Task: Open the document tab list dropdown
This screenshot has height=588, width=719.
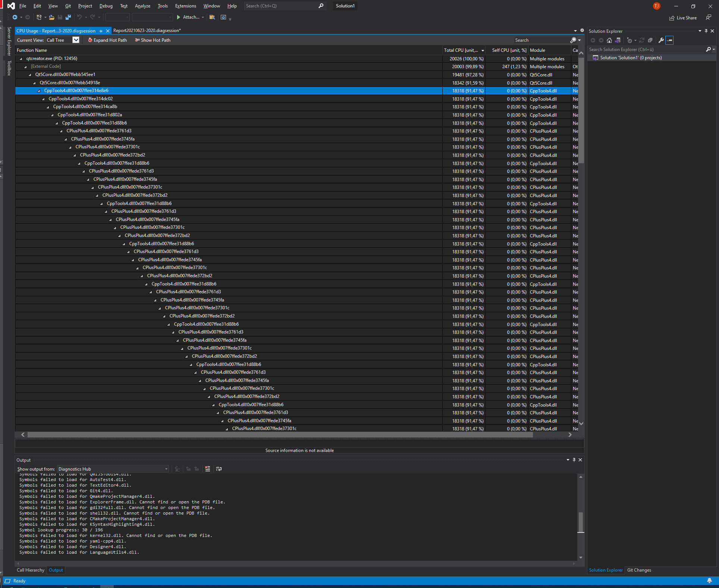Action: [x=575, y=31]
